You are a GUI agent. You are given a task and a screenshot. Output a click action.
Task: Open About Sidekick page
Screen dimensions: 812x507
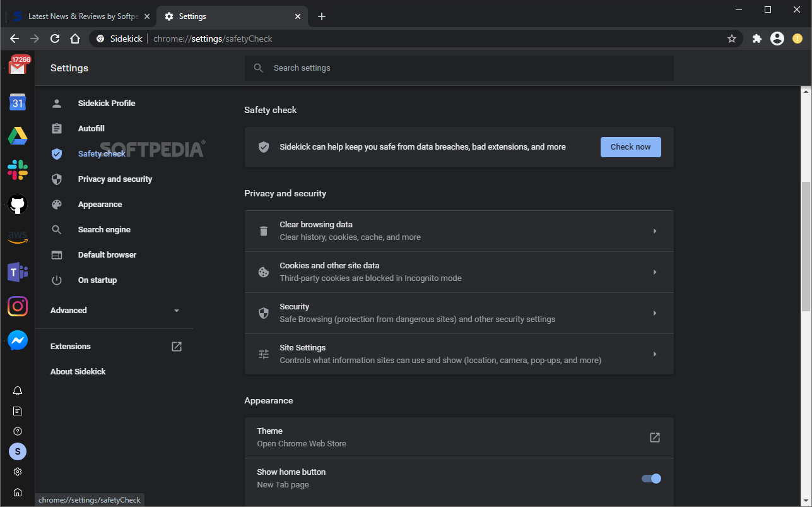(x=78, y=372)
